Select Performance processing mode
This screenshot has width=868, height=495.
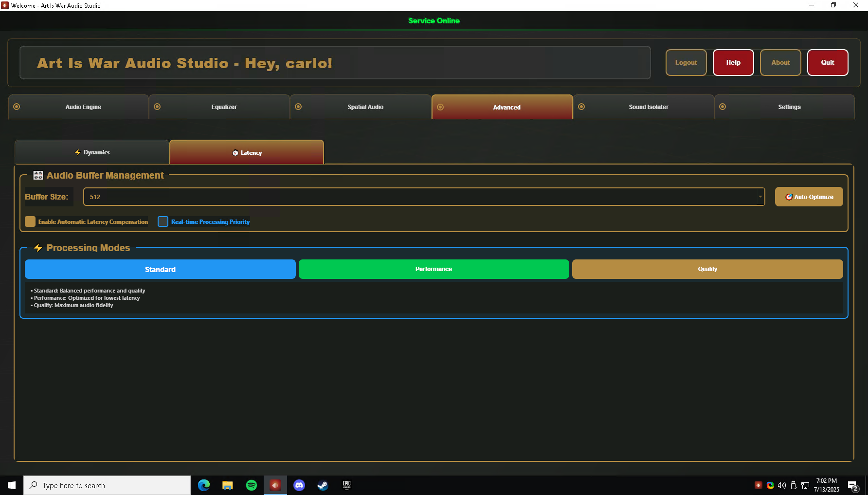point(434,269)
